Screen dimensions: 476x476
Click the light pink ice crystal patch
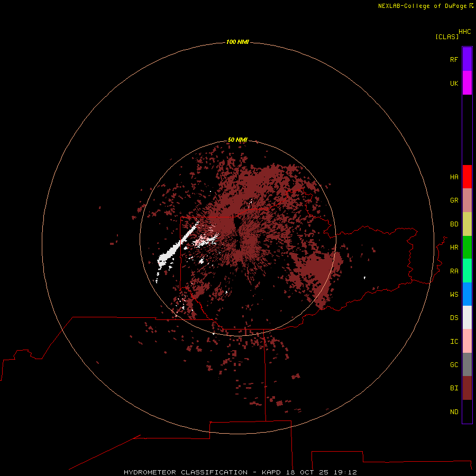tap(200, 241)
